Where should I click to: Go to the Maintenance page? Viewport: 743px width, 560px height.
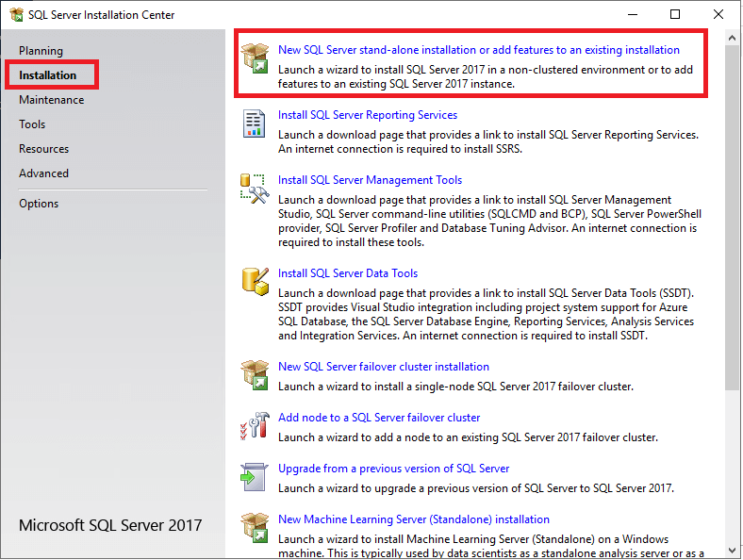[52, 100]
